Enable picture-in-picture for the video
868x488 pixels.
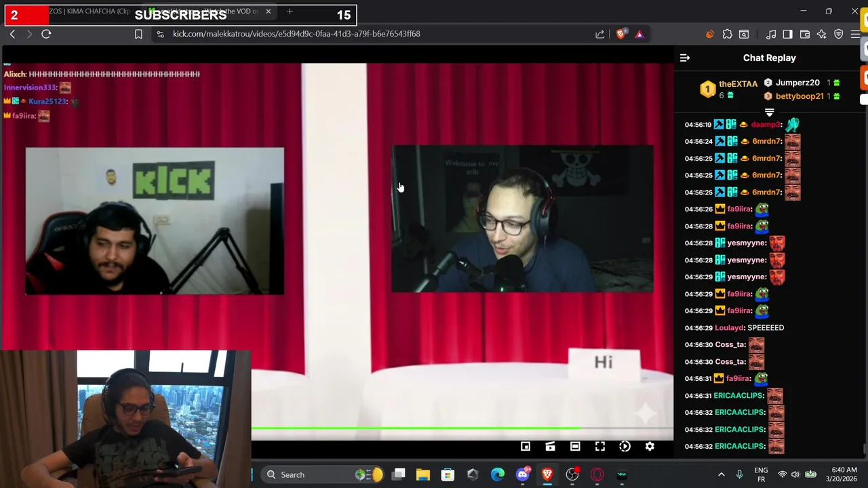click(525, 446)
